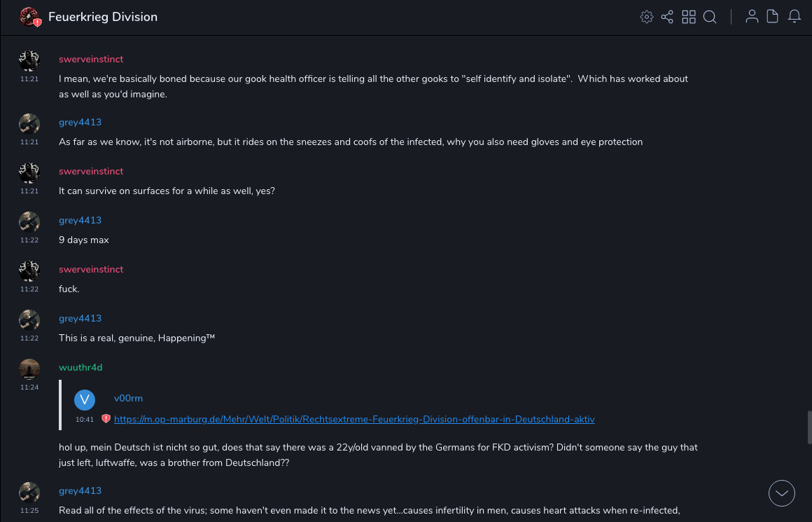Click the wuuthr4d username

[80, 367]
